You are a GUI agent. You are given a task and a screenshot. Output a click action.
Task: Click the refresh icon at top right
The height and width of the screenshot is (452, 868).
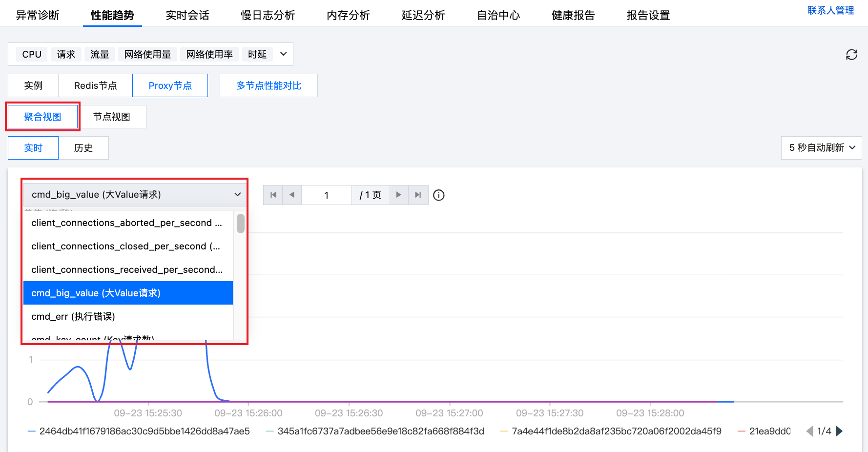851,55
